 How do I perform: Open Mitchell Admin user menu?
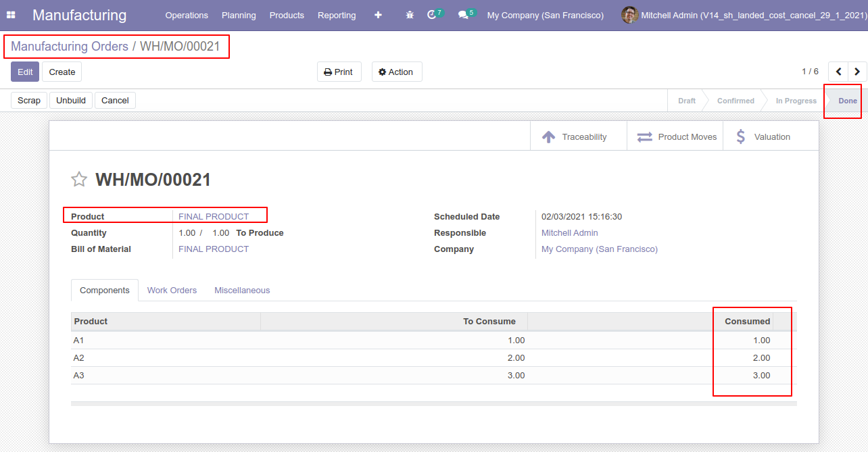pyautogui.click(x=742, y=15)
